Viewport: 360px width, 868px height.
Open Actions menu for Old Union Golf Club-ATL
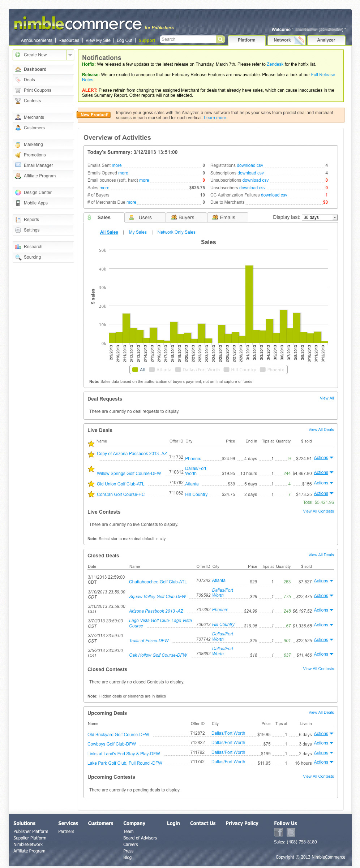(x=323, y=483)
